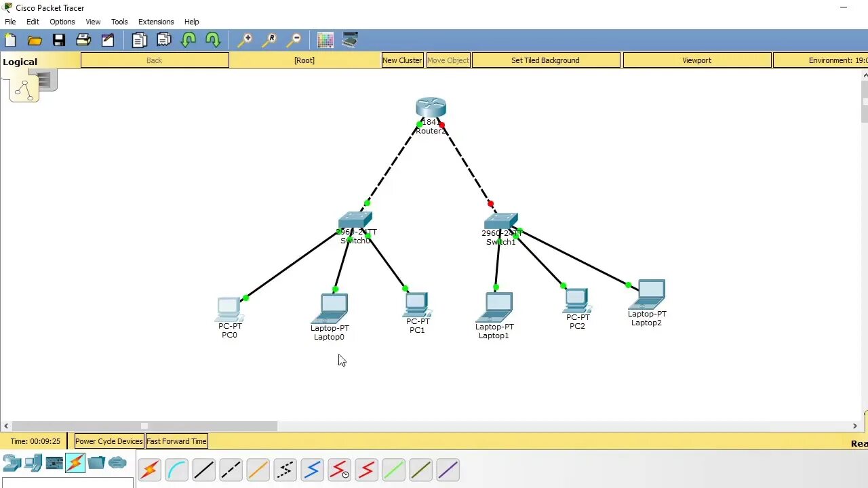Viewport: 868px width, 488px height.
Task: Open the View menu
Action: 93,22
